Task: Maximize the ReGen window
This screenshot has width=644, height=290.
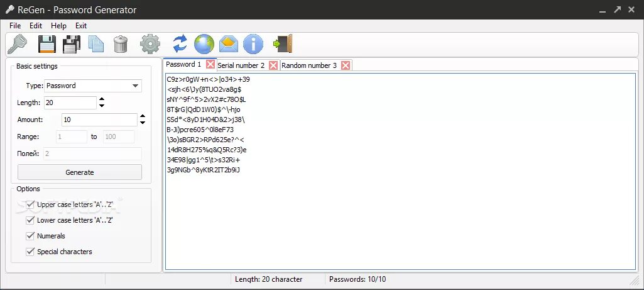Action: point(618,9)
